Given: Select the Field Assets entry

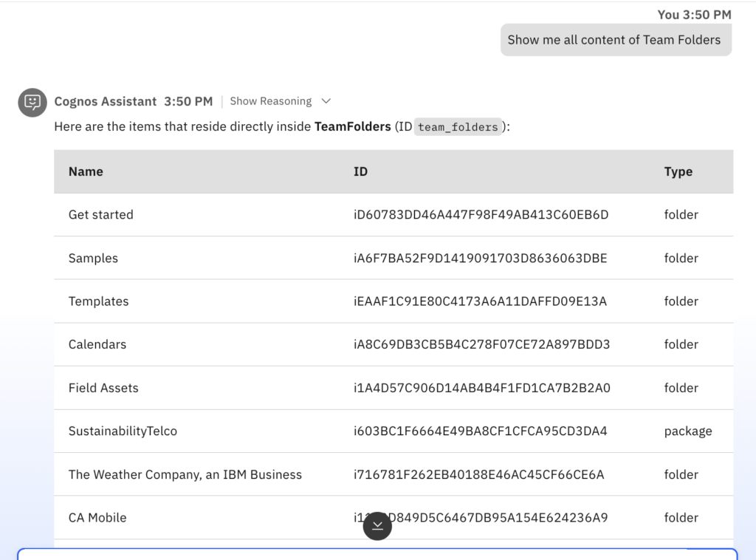Looking at the screenshot, I should point(103,388).
